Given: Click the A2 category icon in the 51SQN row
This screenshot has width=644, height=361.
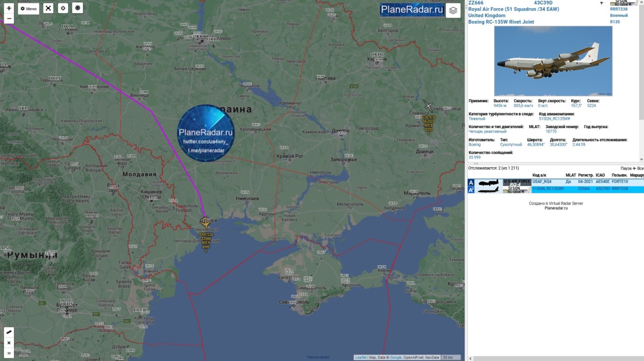Looking at the screenshot, I should pos(471,190).
